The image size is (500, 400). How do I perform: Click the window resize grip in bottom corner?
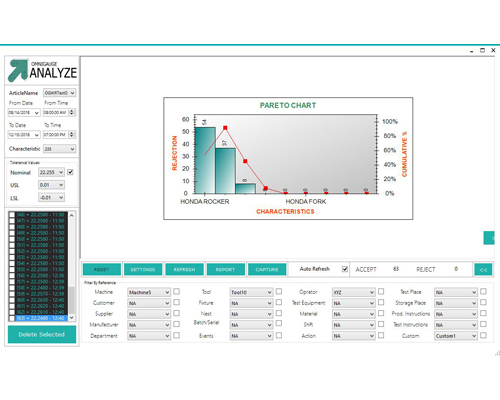click(x=497, y=353)
